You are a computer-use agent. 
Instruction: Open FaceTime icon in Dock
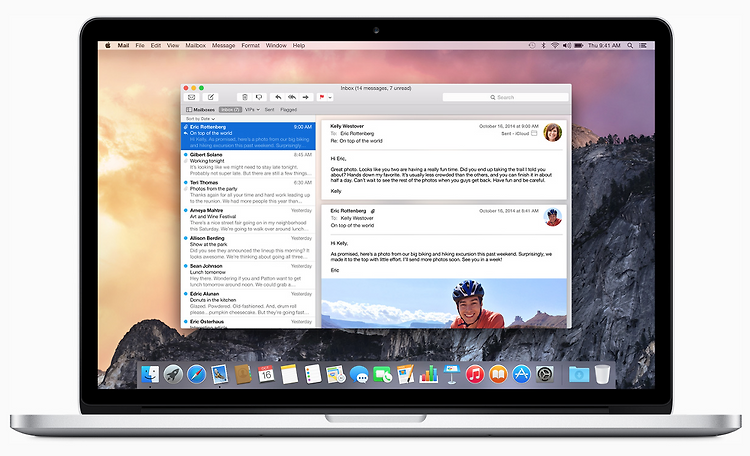[382, 375]
